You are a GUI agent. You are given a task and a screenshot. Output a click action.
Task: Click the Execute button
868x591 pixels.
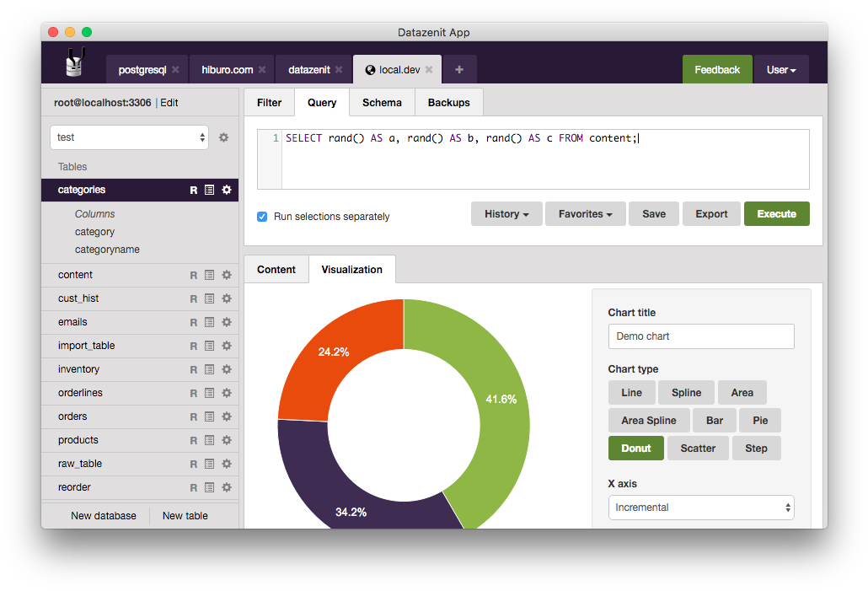point(776,213)
